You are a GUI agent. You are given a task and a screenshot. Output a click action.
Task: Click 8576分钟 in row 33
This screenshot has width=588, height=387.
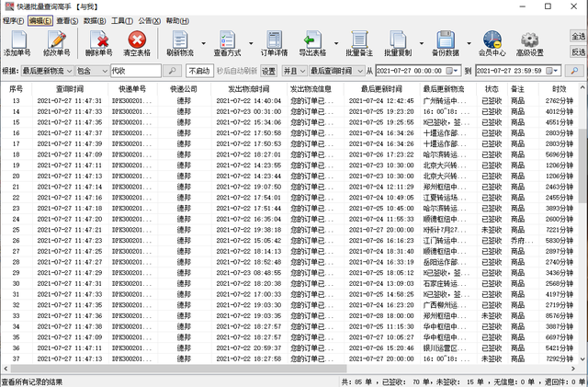pyautogui.click(x=560, y=315)
